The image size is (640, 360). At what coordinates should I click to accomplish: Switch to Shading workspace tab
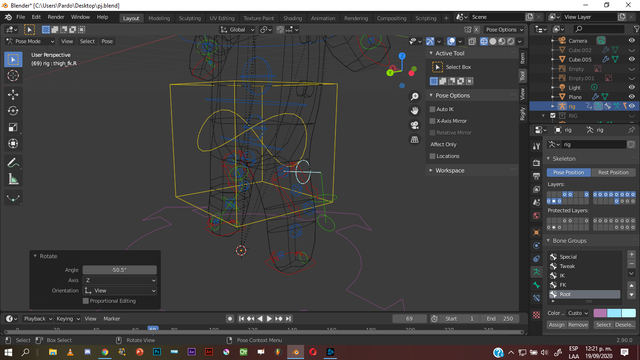[293, 18]
